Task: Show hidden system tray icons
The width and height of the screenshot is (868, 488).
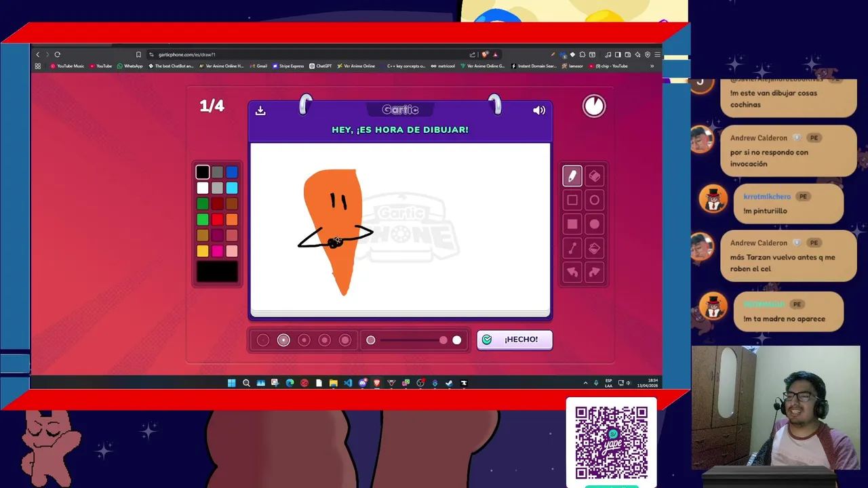Action: (x=586, y=383)
